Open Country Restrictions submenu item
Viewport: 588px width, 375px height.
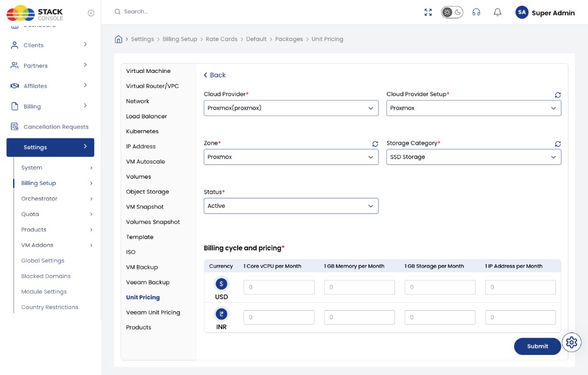click(50, 307)
